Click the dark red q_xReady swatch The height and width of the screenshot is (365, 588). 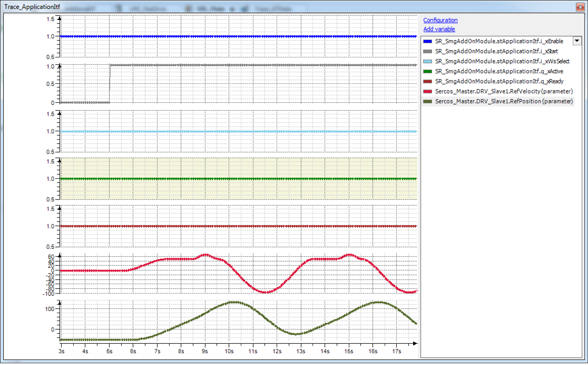point(427,81)
